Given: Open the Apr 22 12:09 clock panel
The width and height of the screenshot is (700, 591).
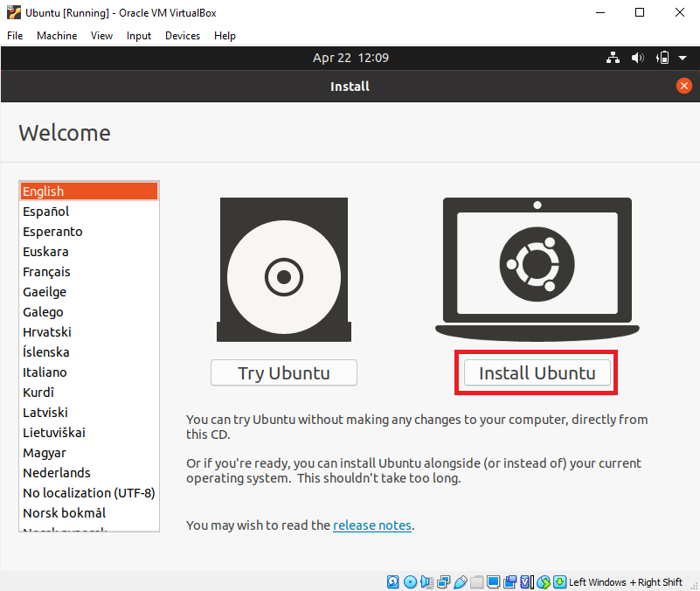Looking at the screenshot, I should (350, 58).
